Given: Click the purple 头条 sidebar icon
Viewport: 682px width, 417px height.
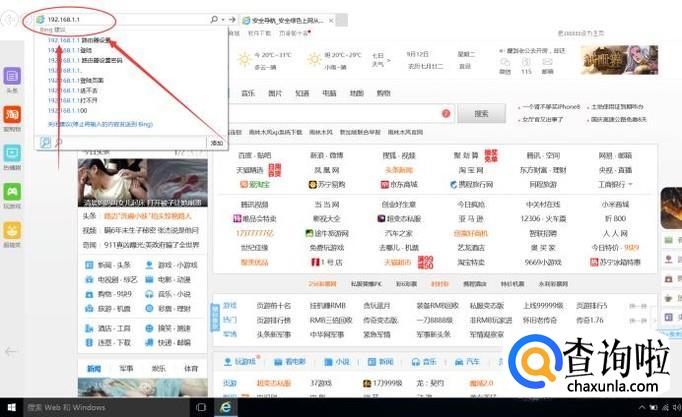Looking at the screenshot, I should [12, 76].
